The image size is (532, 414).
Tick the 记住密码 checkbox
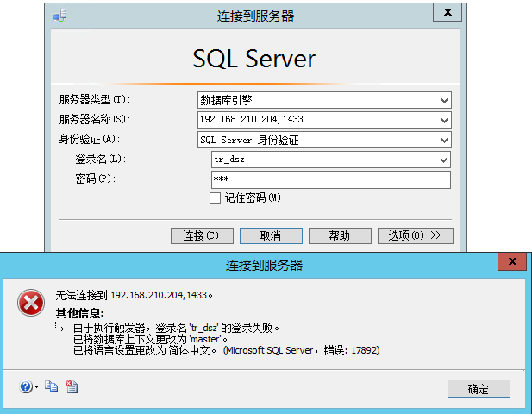pyautogui.click(x=215, y=198)
